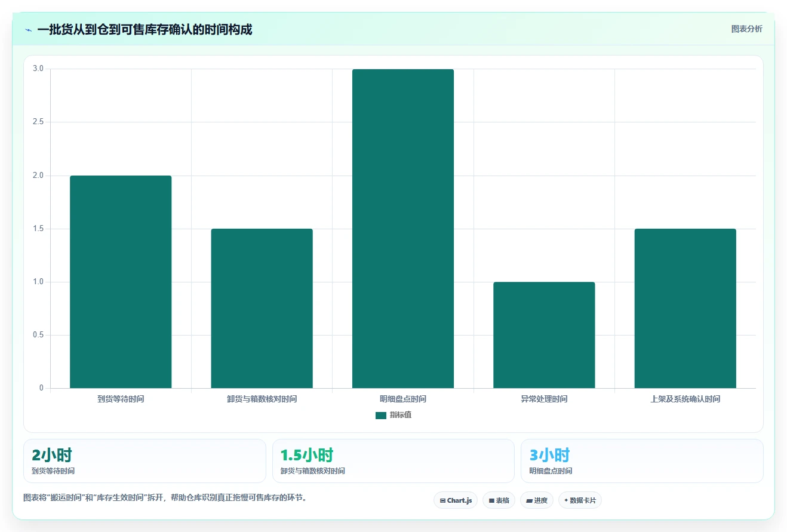This screenshot has height=532, width=787.
Task: Click the x-axis label 明细盘点时间
Action: coord(403,399)
